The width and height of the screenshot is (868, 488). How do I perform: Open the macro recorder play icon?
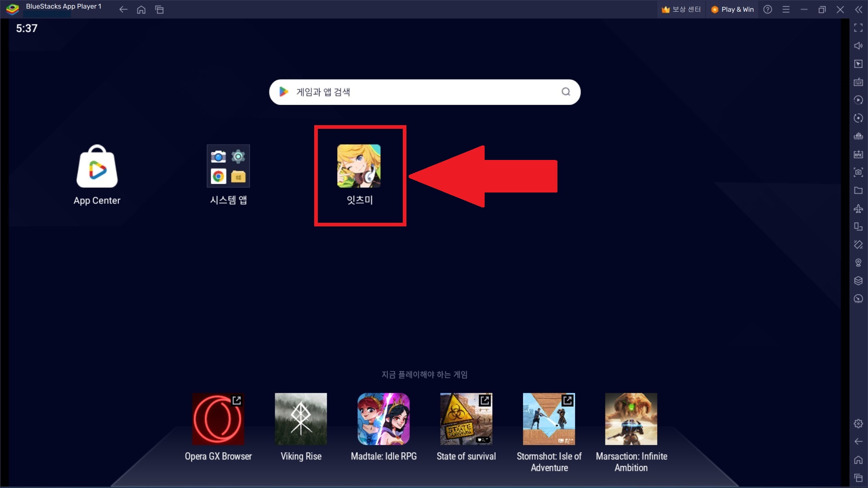[x=859, y=100]
